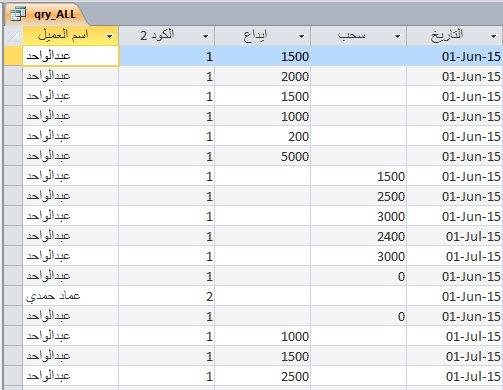Click the select-all corner box of datasheet
The width and height of the screenshot is (503, 390).
pos(13,36)
